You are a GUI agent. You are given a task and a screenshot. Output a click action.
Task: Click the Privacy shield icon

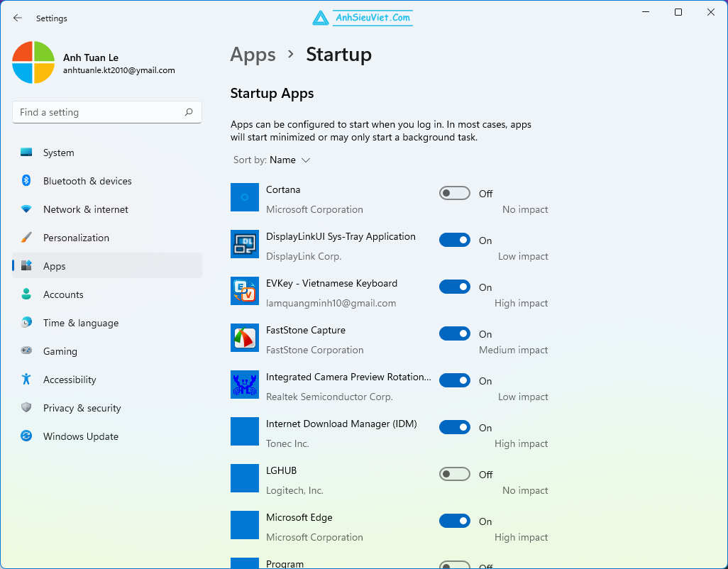26,407
